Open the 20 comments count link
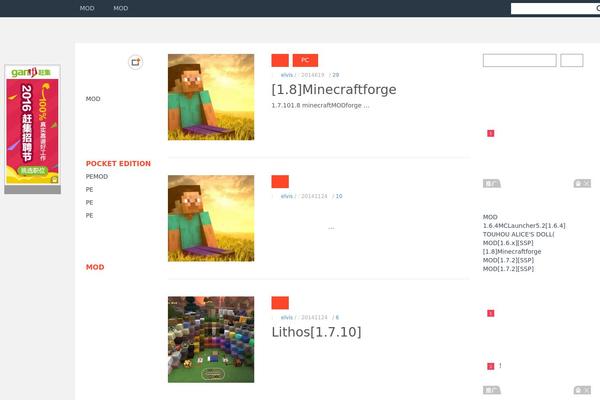This screenshot has width=600, height=400. [336, 75]
